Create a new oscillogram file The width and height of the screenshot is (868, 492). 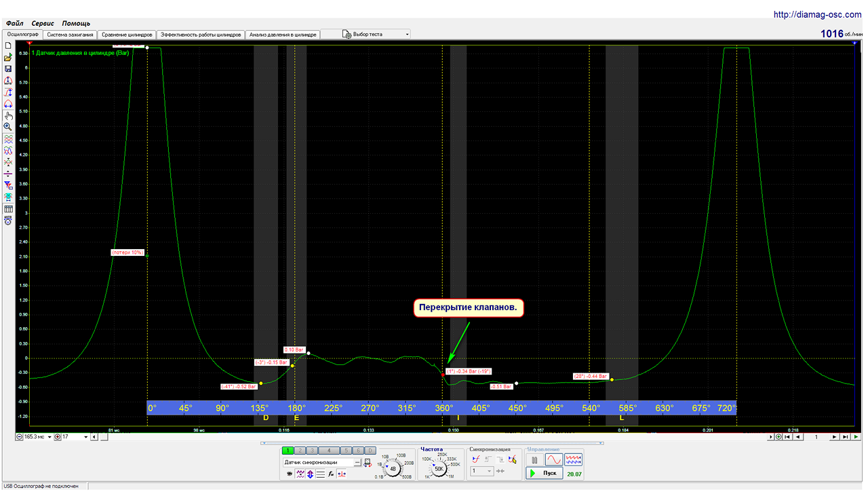coord(7,45)
